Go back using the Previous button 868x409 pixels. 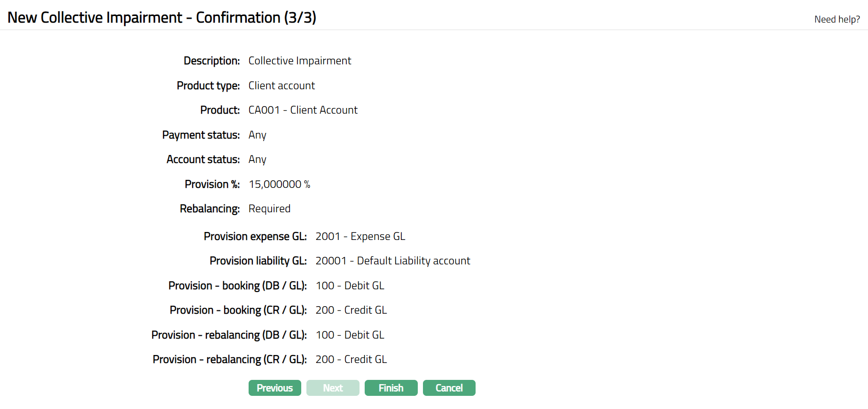pos(274,388)
